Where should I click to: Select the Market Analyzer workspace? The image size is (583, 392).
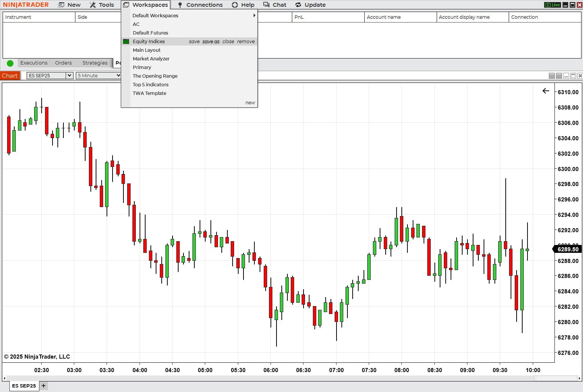151,59
